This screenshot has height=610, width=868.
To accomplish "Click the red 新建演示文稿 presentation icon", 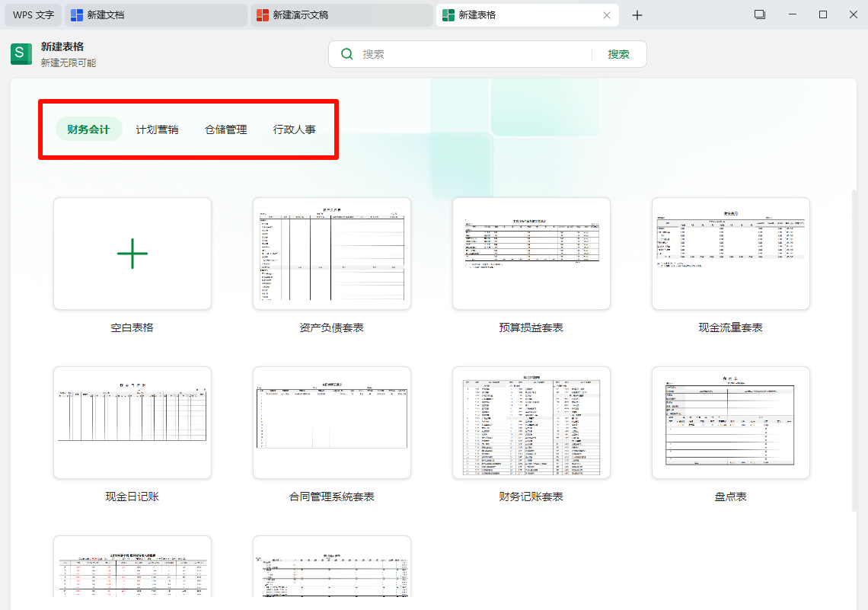I will [263, 14].
